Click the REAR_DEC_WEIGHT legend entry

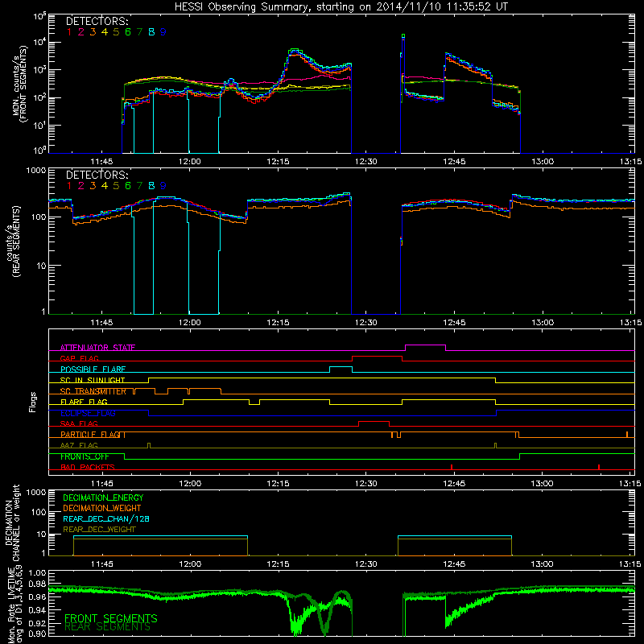[x=99, y=530]
